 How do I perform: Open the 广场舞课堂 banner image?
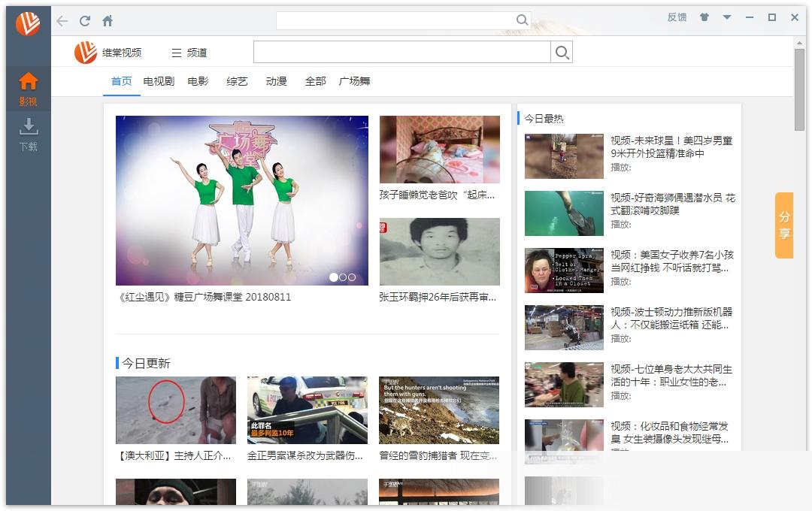pyautogui.click(x=242, y=201)
